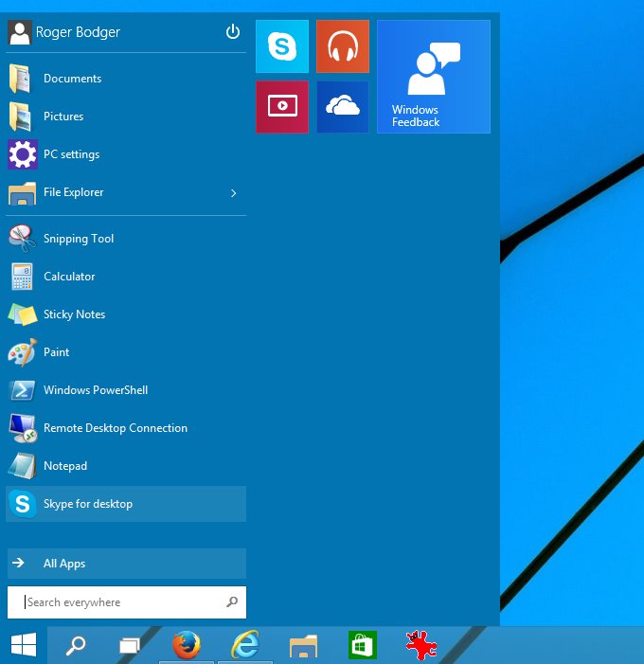Open the Windows Feedback tile
This screenshot has height=664, width=644.
click(x=434, y=77)
